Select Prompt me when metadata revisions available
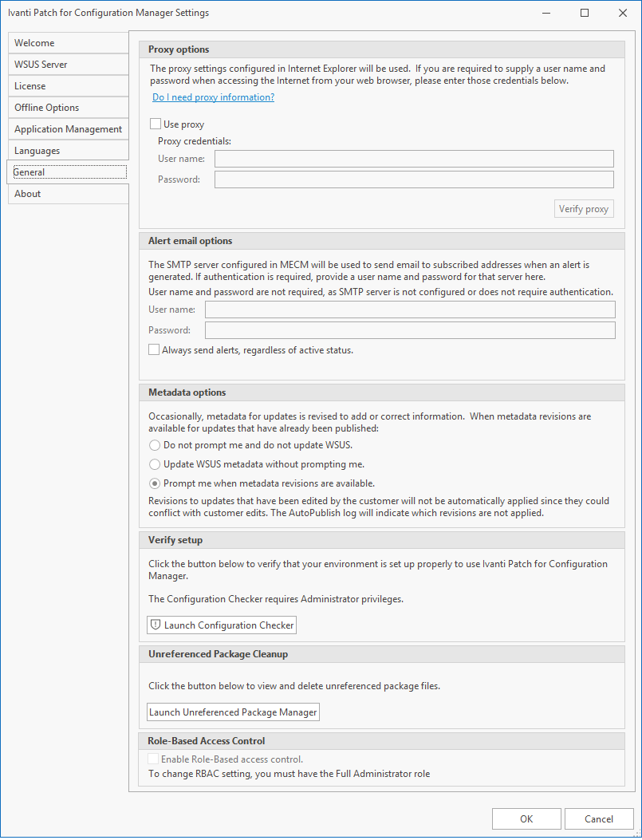Screen dimensions: 642x840 155,483
